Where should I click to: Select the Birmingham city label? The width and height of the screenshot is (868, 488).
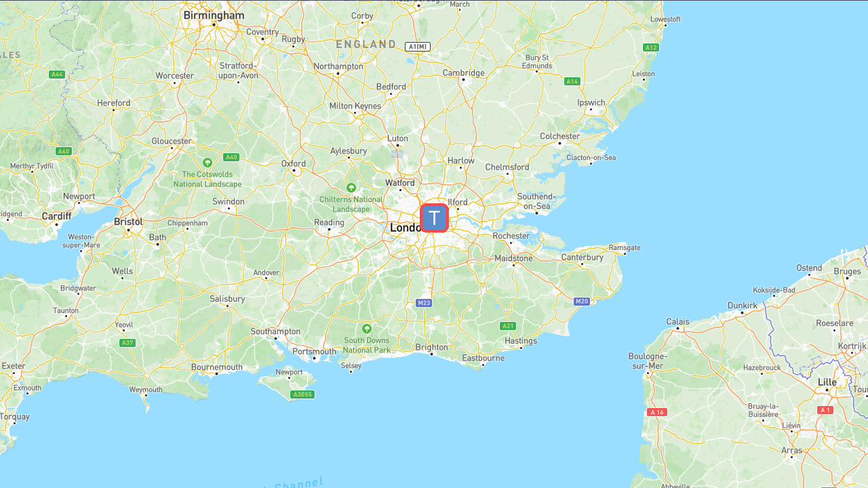[x=214, y=15]
